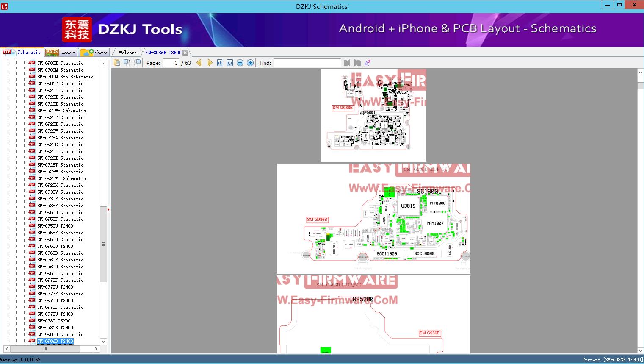Select the SM-G986B TSHOO document tab
This screenshot has width=644, height=364.
163,53
